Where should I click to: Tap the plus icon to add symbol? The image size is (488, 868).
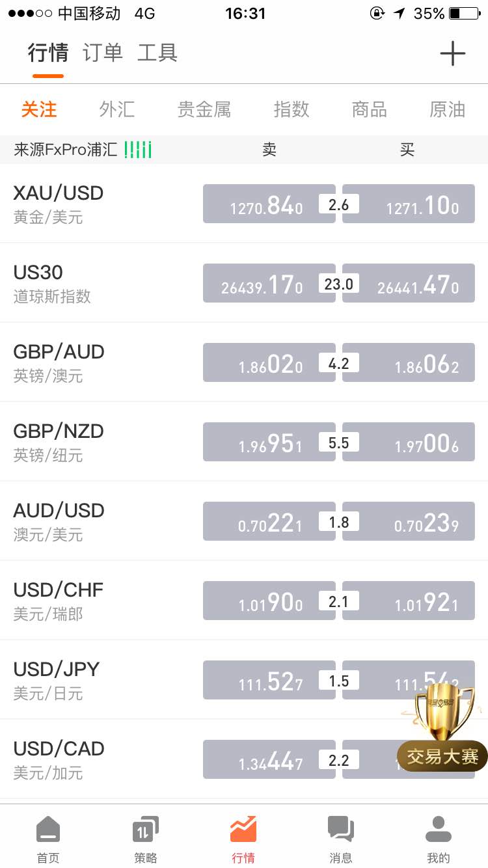coord(452,53)
